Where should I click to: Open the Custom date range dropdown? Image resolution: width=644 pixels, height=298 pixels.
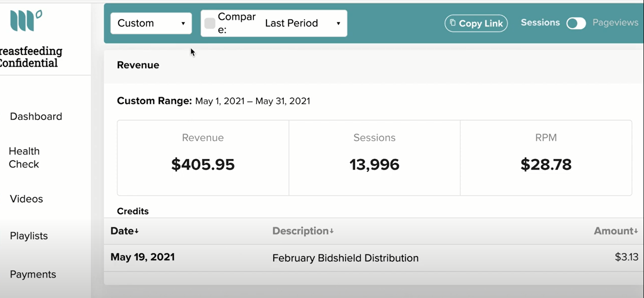pyautogui.click(x=151, y=23)
